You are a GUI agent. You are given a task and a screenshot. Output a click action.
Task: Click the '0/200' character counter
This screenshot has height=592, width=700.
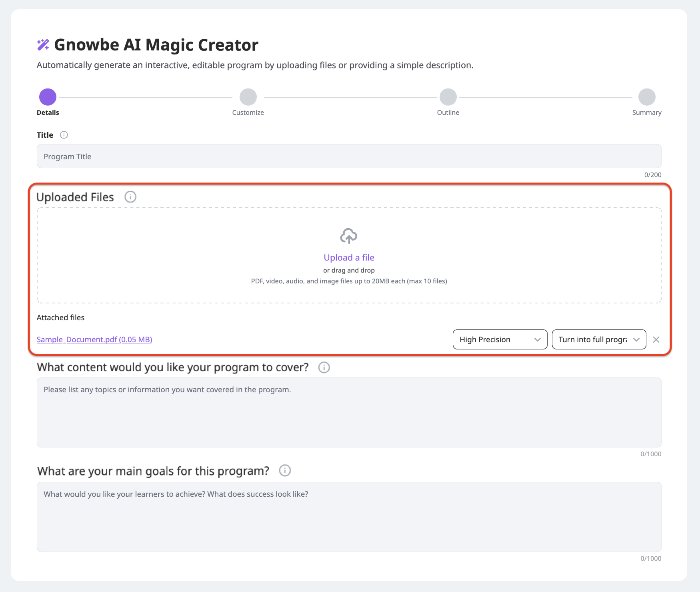click(x=653, y=175)
